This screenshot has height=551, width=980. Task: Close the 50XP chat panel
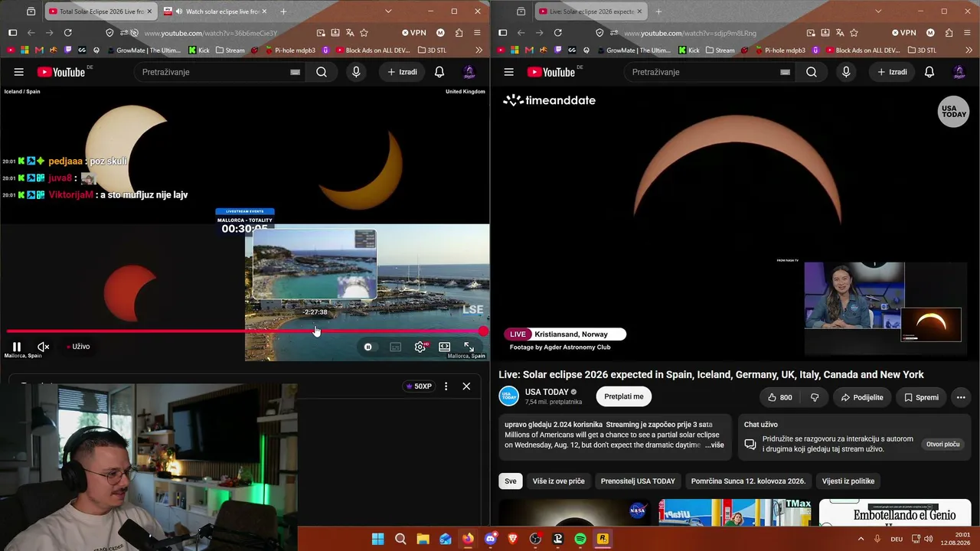coord(466,386)
